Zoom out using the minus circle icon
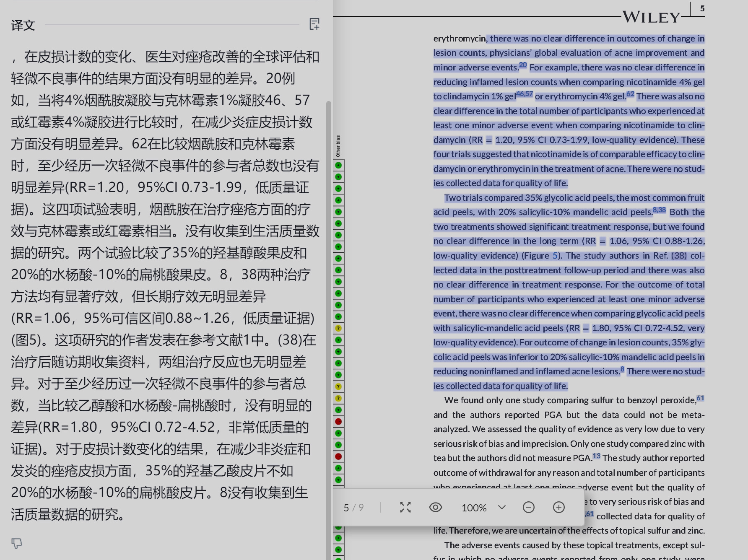 529,508
